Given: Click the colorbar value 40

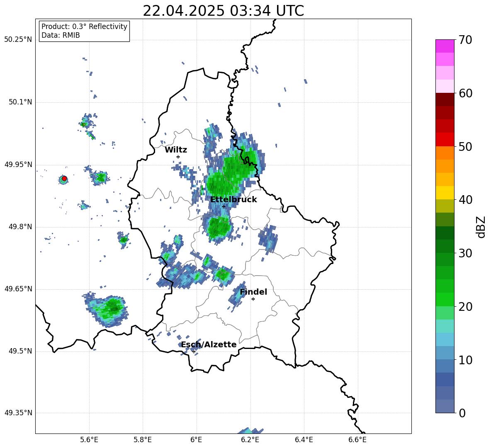Looking at the screenshot, I should [x=466, y=200].
